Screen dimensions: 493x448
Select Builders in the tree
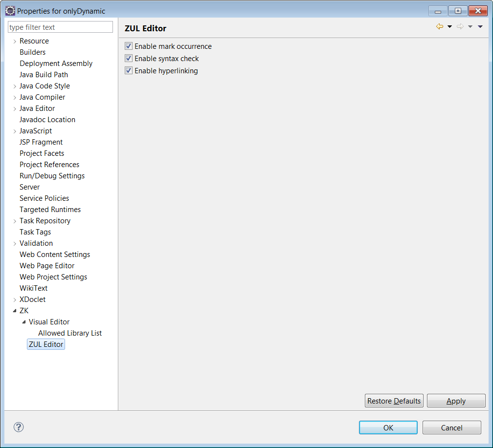(x=32, y=52)
